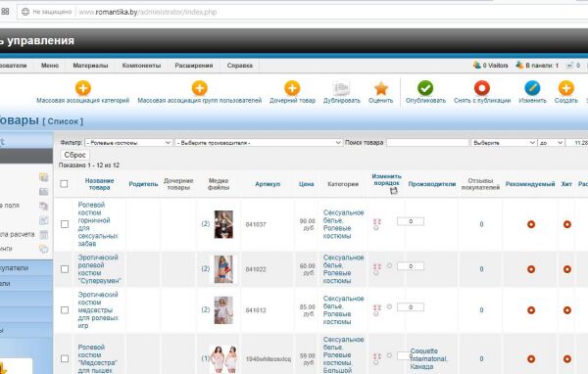Click the red Снять с публикации icon
This screenshot has height=374, width=588.
(482, 88)
